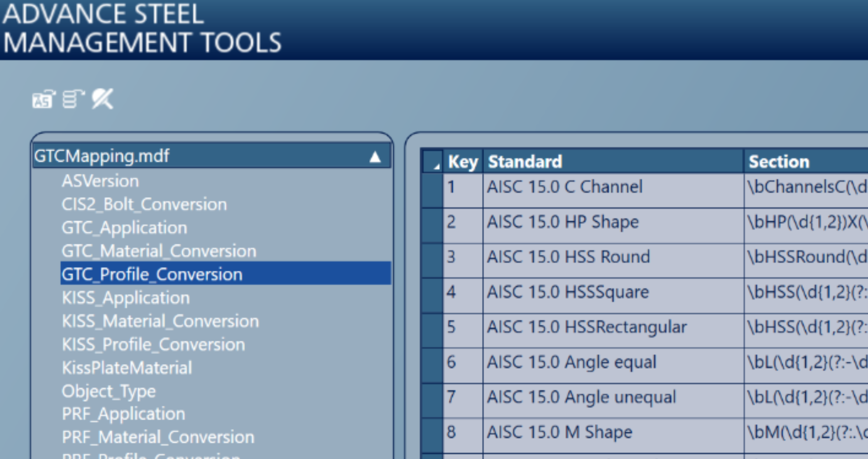The height and width of the screenshot is (459, 868).
Task: Select row header of AISC 15.0 C Channel
Action: click(x=432, y=190)
